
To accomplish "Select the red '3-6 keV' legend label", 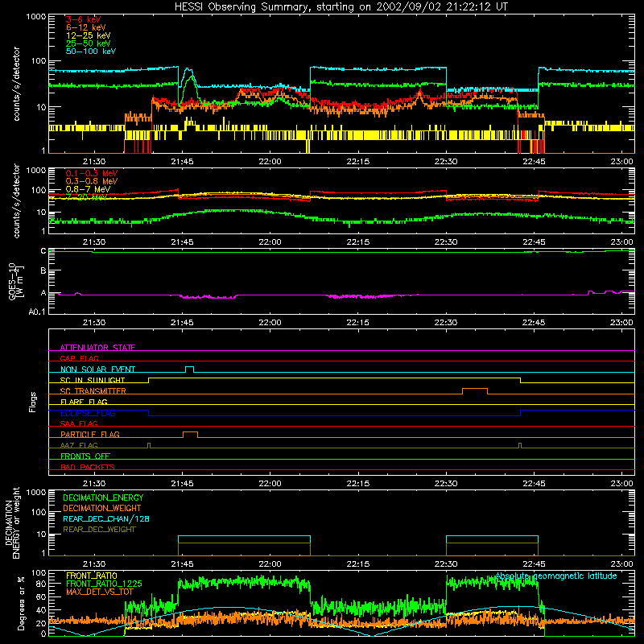I will (x=84, y=19).
